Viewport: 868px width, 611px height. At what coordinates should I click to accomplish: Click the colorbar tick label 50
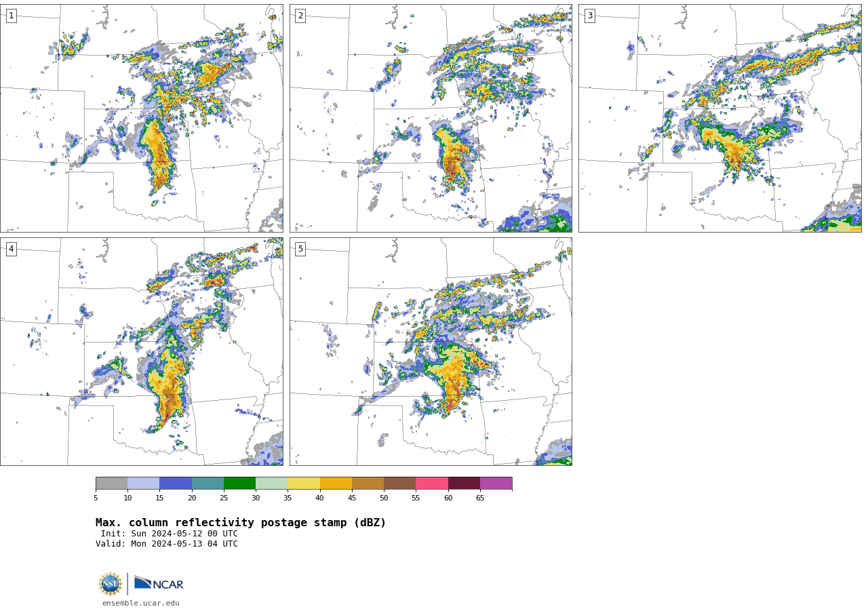(384, 498)
